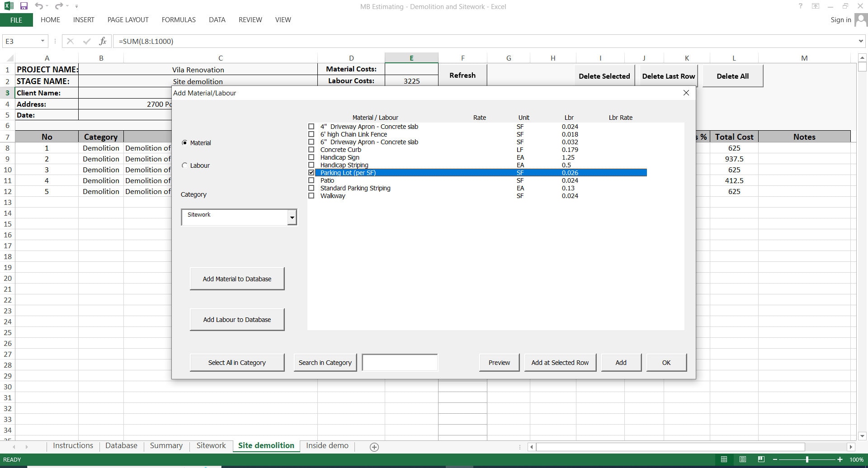Image resolution: width=868 pixels, height=468 pixels.
Task: Open the Sitework category dropdown
Action: 292,217
